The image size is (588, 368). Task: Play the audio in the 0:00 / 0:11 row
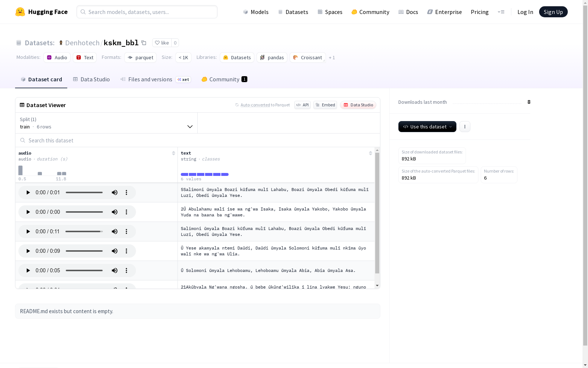click(x=28, y=231)
